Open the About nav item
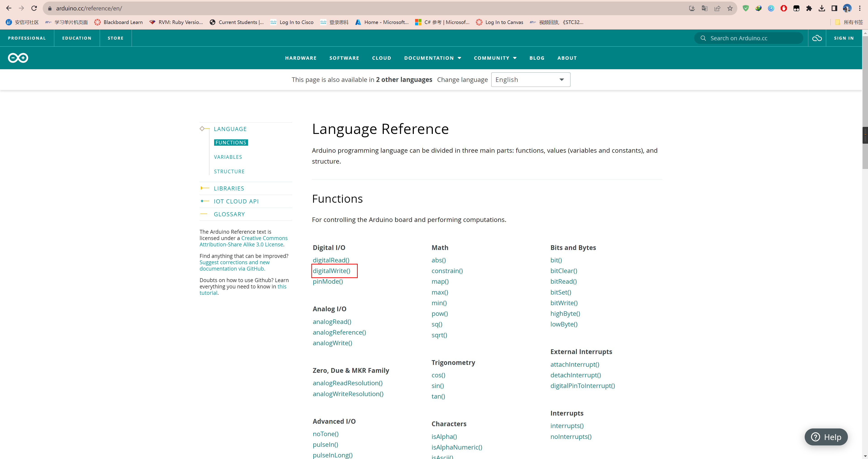Screen dimensions: 868x459 point(567,58)
